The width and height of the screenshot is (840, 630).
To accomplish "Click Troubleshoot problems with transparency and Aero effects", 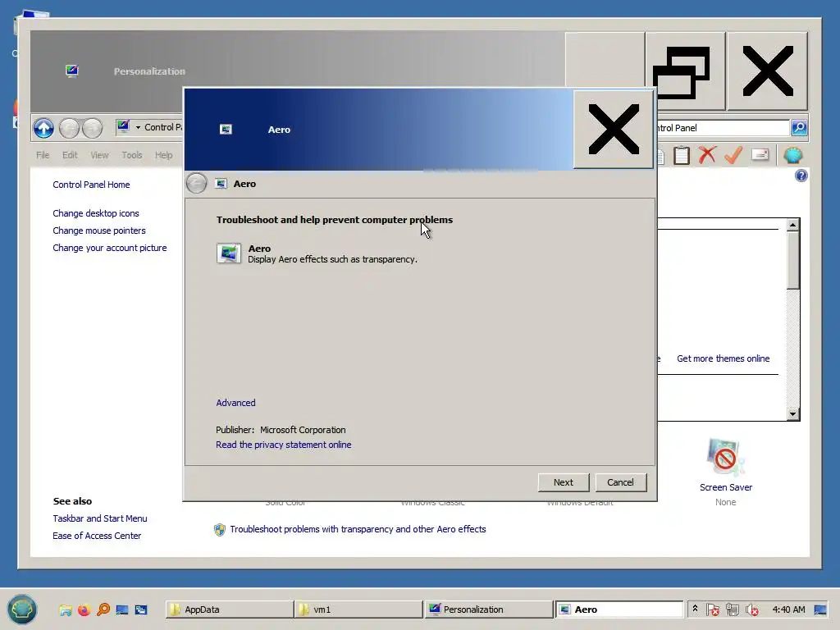I will tap(358, 529).
